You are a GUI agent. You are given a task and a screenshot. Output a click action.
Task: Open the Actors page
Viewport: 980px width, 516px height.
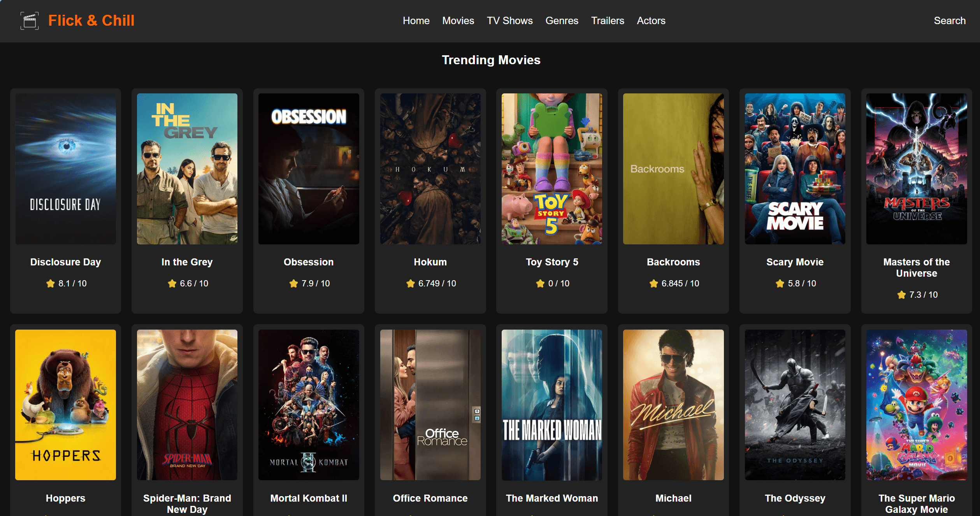tap(651, 21)
